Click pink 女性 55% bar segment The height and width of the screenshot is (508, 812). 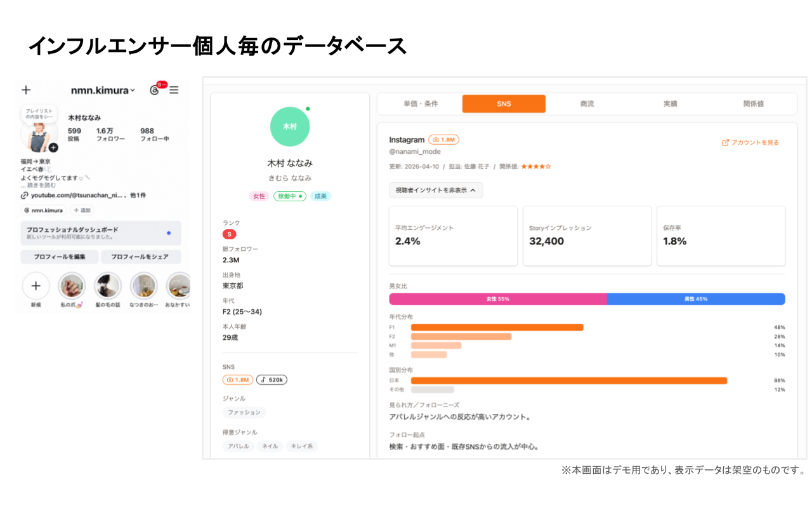pyautogui.click(x=498, y=299)
